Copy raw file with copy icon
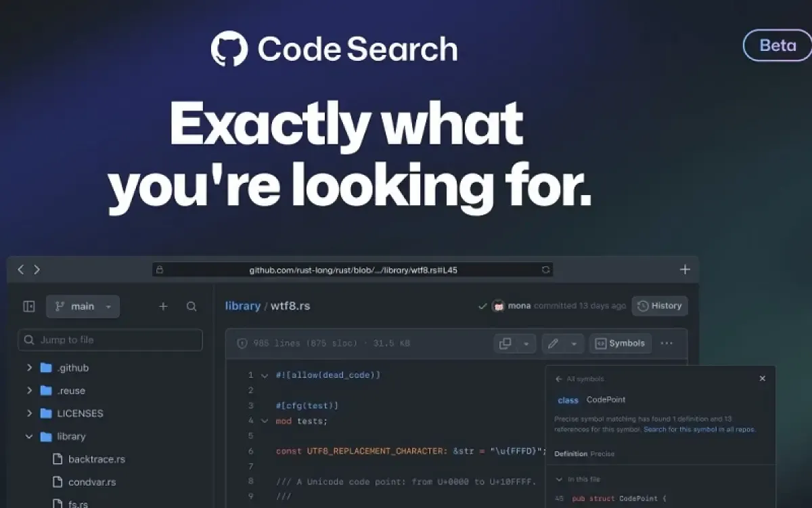Screen dimensions: 812x508 tap(505, 343)
